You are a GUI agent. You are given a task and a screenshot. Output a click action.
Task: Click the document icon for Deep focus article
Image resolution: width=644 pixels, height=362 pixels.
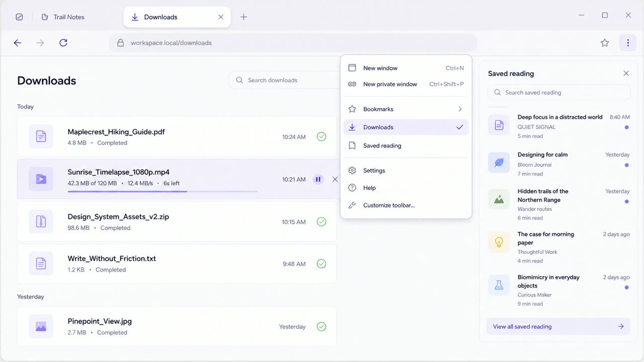(x=499, y=125)
